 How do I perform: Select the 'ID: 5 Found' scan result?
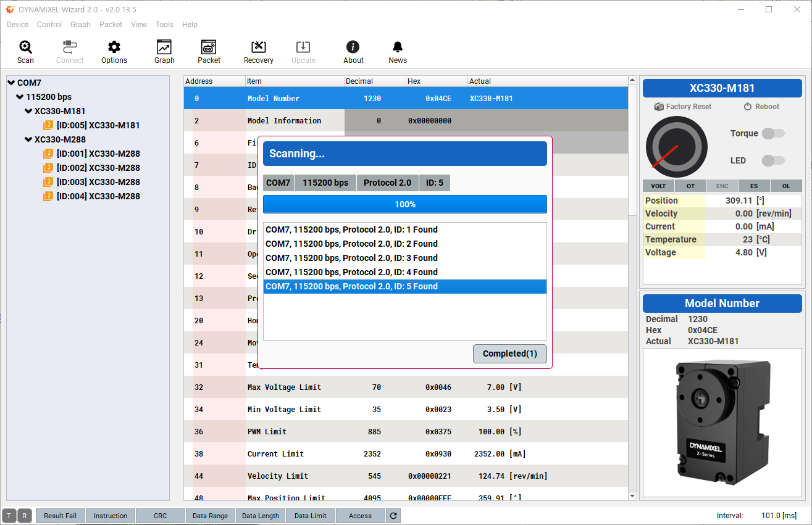tap(405, 286)
